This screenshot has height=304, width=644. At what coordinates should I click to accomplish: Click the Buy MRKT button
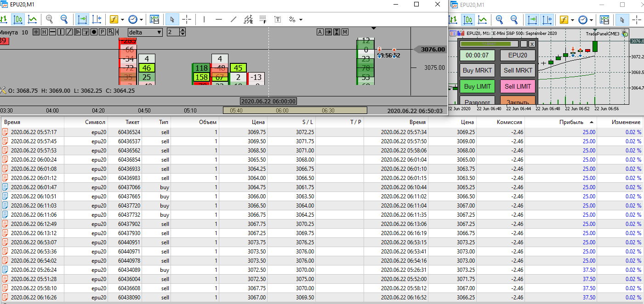pos(478,71)
